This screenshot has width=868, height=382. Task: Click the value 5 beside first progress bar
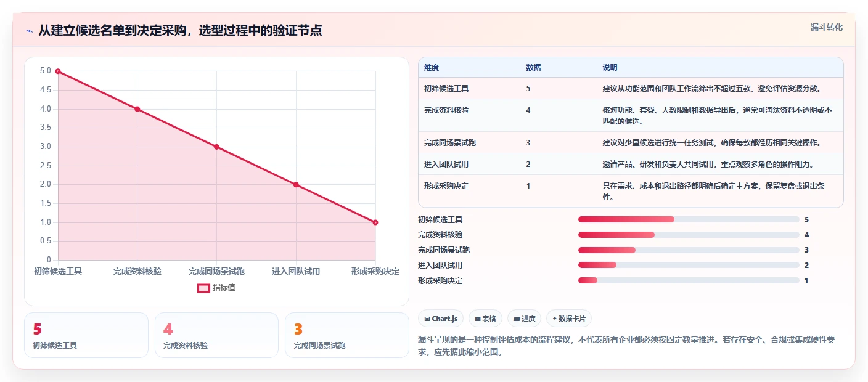(806, 219)
